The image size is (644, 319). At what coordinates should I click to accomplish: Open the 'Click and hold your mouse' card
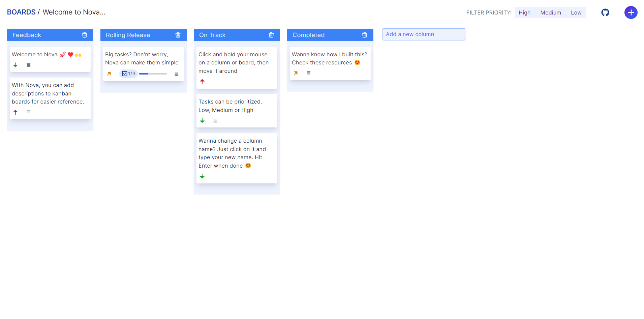(x=237, y=68)
